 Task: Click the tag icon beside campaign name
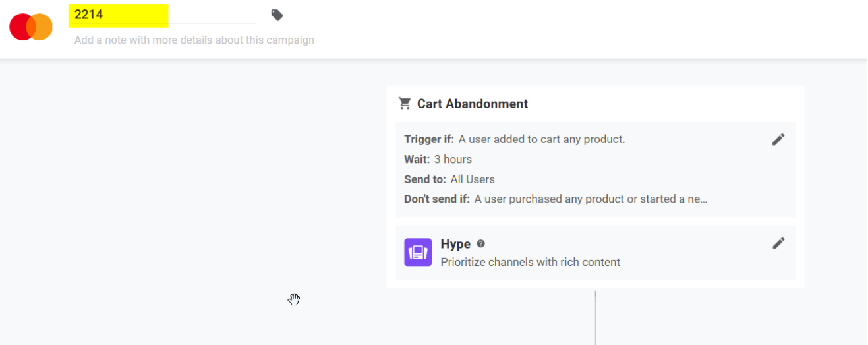click(x=277, y=15)
